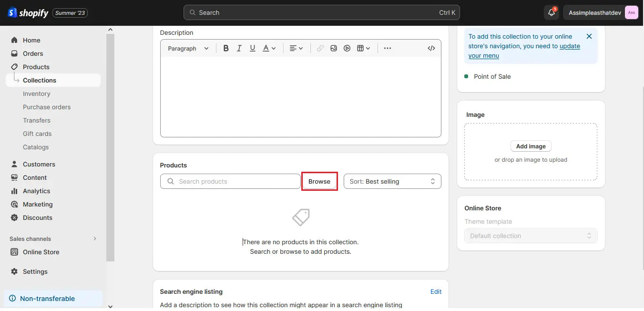This screenshot has width=644, height=311.
Task: Embed a video in the description
Action: coord(347,48)
